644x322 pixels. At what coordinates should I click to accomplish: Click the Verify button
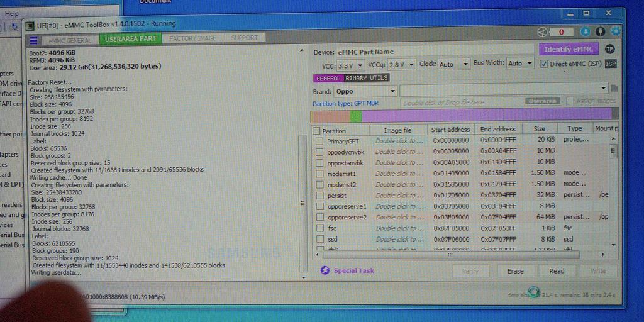point(470,271)
